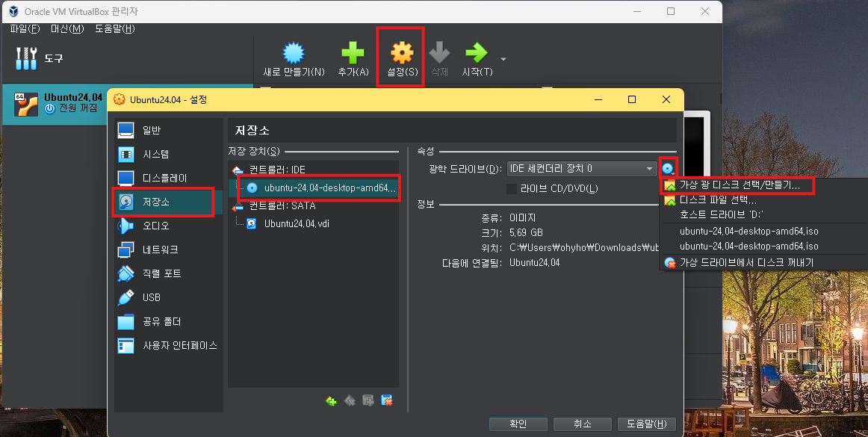The width and height of the screenshot is (868, 437).
Task: Click the 확인 button
Action: click(518, 424)
